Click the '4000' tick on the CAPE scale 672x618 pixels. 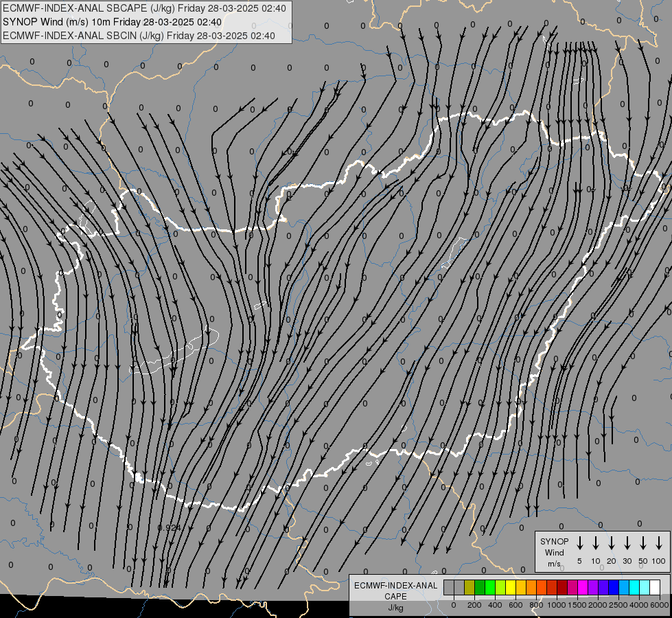(638, 605)
